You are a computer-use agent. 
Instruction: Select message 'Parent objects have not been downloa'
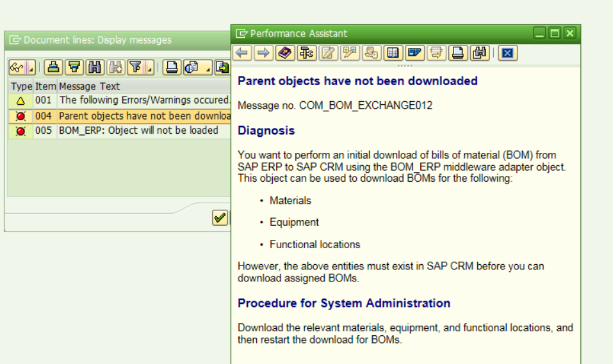[145, 116]
